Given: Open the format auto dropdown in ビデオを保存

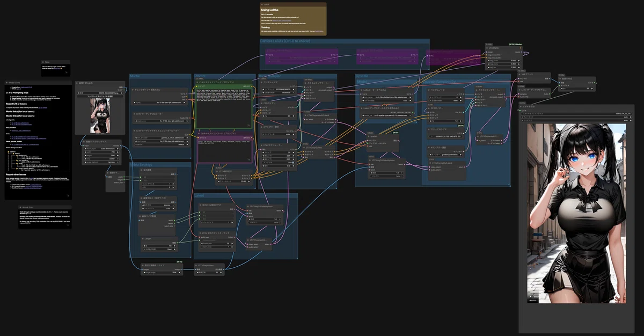Looking at the screenshot, I should tap(577, 117).
